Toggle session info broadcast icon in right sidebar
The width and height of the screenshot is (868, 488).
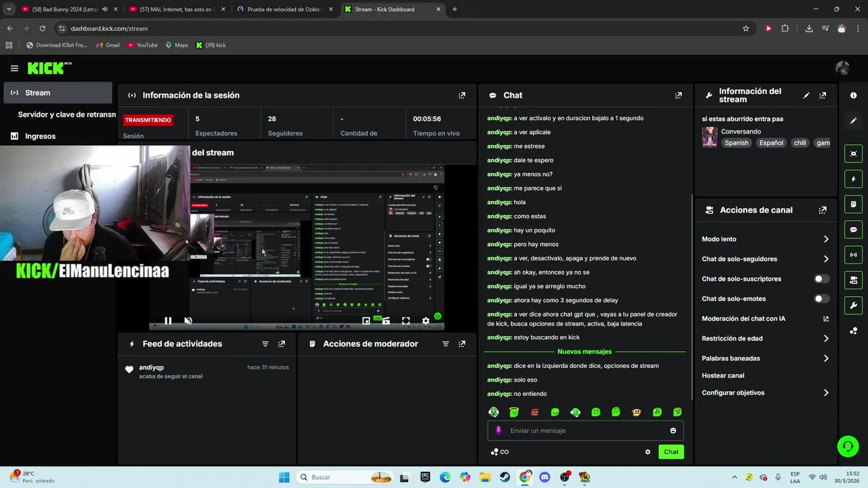[x=853, y=255]
